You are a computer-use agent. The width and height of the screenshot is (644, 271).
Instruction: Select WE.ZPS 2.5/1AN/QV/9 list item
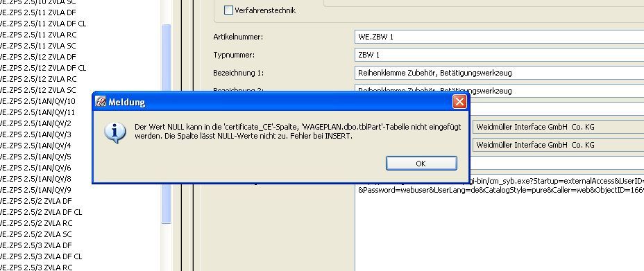coord(35,190)
